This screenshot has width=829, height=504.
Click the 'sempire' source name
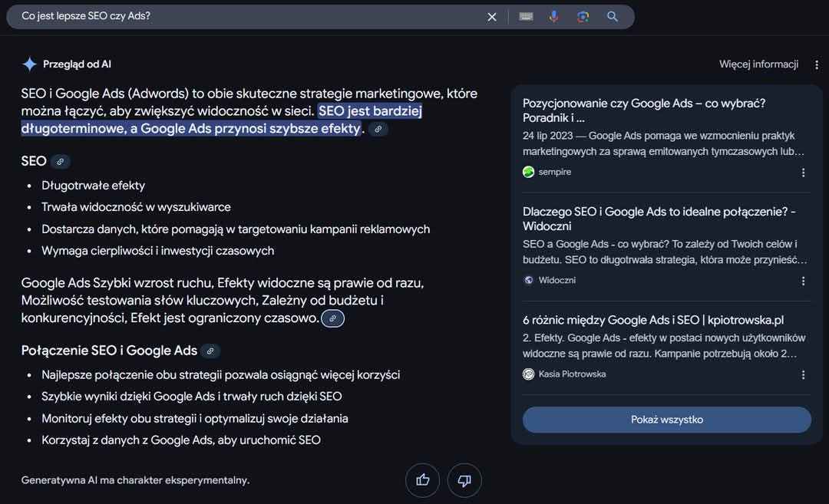[x=555, y=173]
